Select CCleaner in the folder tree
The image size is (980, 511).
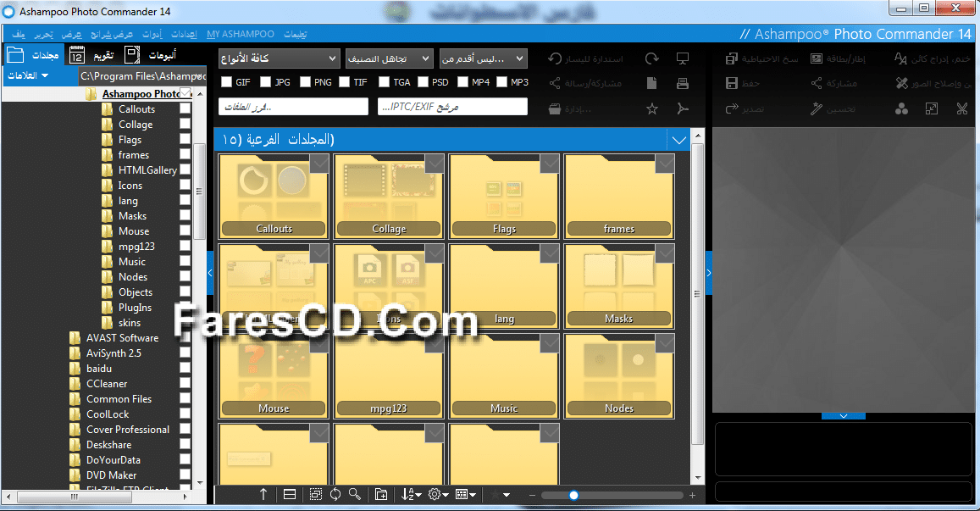point(107,383)
